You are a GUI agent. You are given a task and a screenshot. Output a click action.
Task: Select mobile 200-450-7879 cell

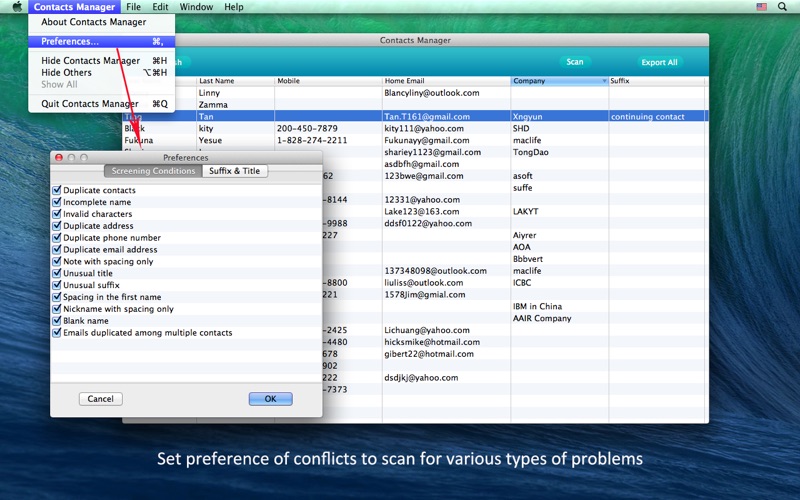pos(307,128)
